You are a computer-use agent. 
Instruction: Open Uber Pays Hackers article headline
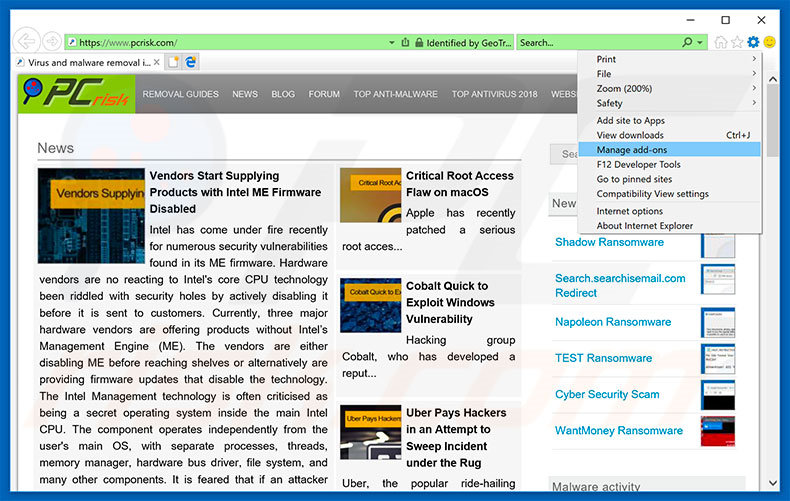tap(456, 437)
